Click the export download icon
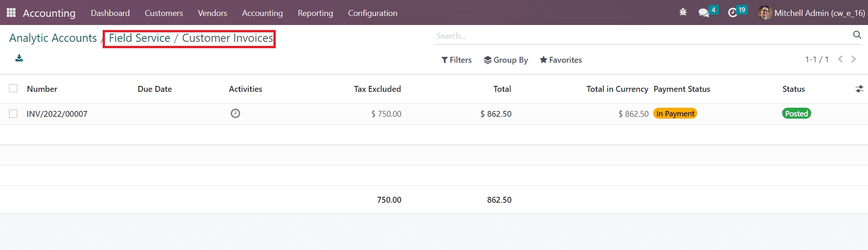868x250 pixels. coord(19,58)
